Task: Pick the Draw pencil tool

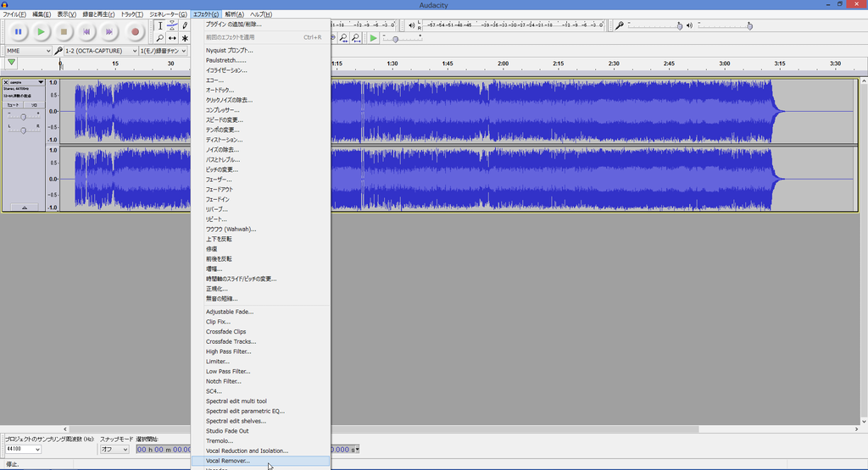Action: tap(185, 25)
